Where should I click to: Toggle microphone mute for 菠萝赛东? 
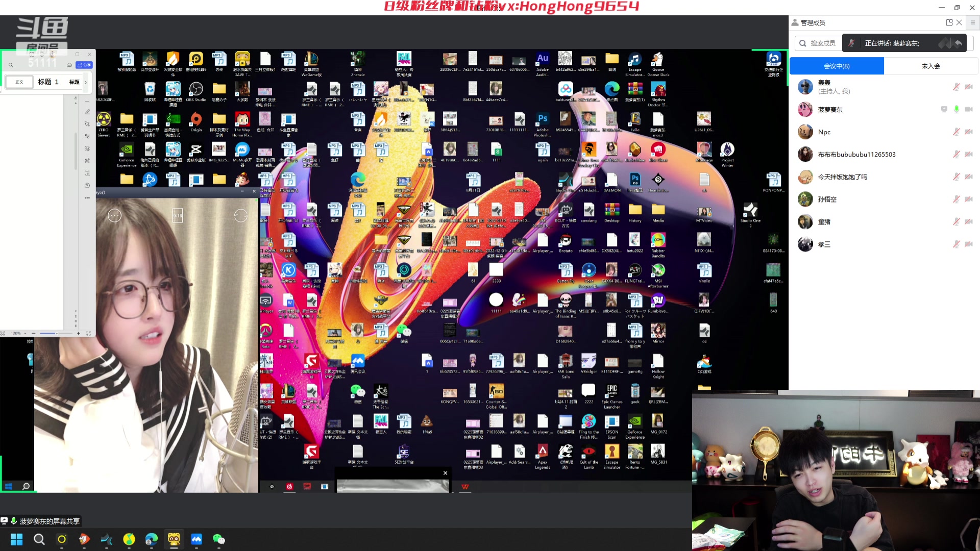click(x=957, y=109)
